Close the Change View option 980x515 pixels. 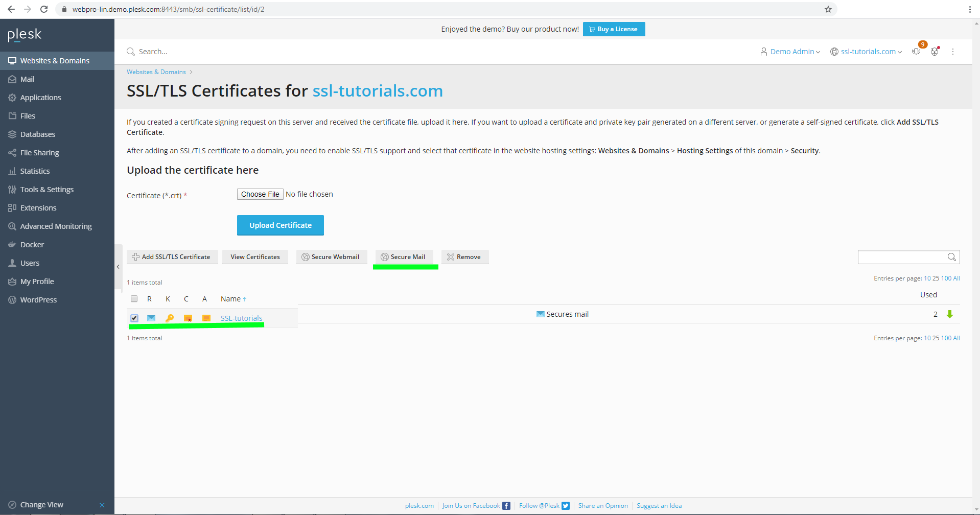102,505
